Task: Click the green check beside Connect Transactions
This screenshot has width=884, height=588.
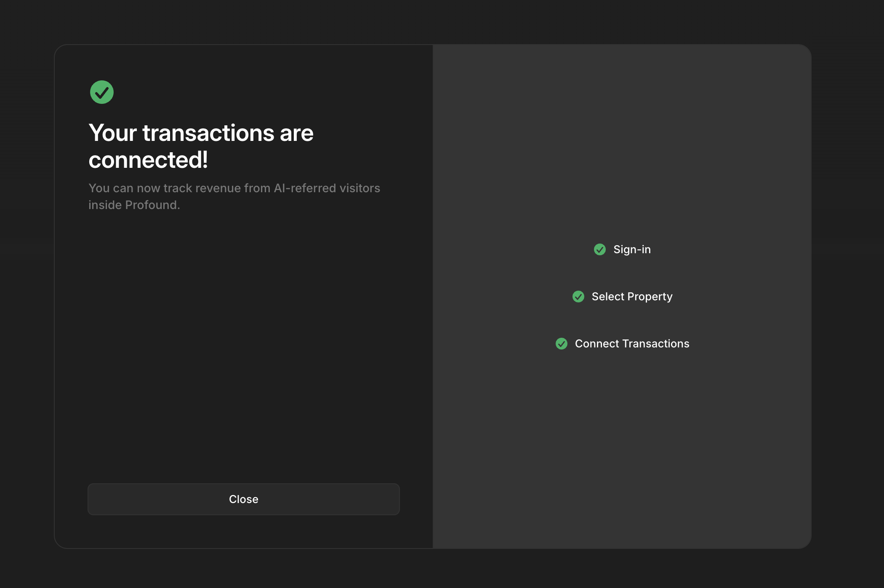Action: point(562,344)
